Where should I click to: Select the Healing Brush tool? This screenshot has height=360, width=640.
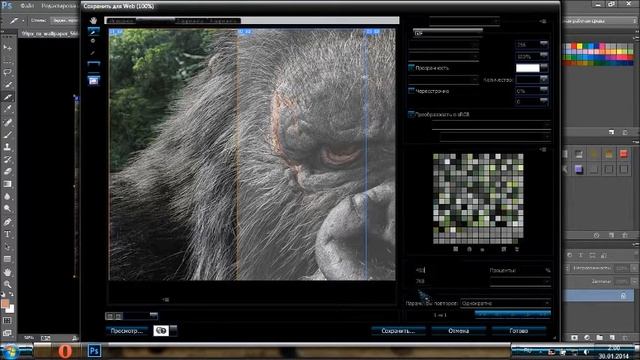tap(7, 122)
